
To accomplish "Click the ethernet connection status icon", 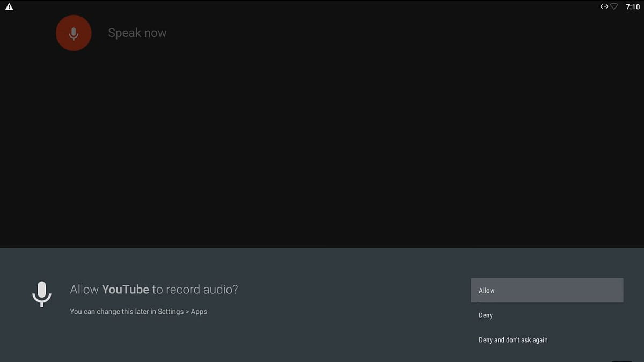I will (604, 7).
